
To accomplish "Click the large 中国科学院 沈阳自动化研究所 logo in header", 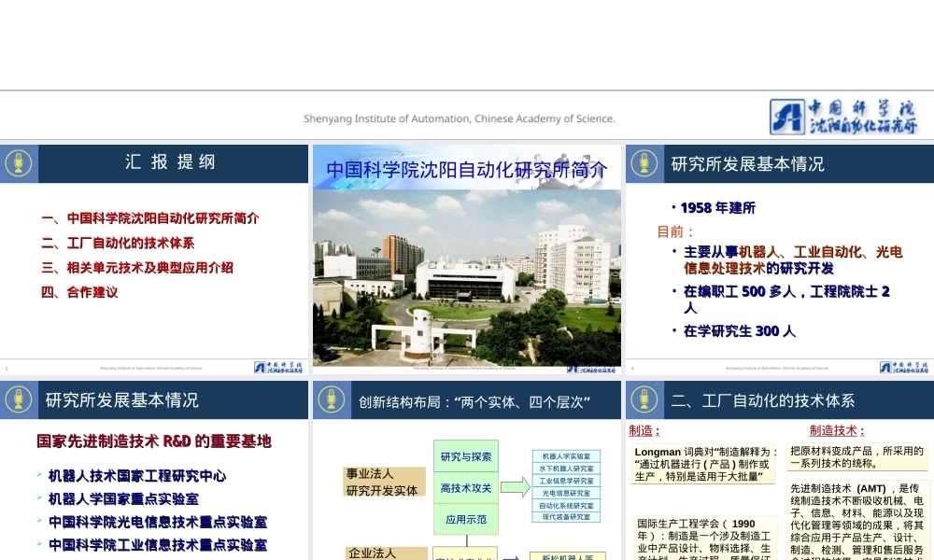I will click(843, 117).
